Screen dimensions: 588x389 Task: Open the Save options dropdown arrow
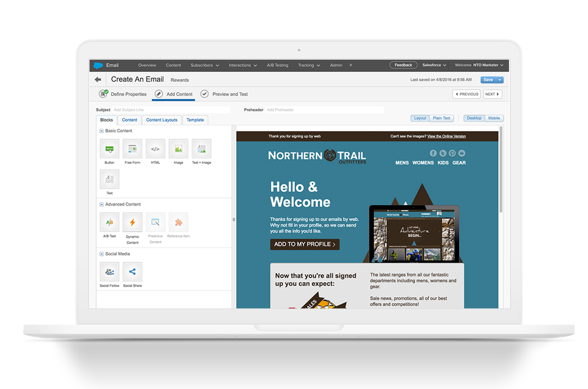[x=500, y=80]
